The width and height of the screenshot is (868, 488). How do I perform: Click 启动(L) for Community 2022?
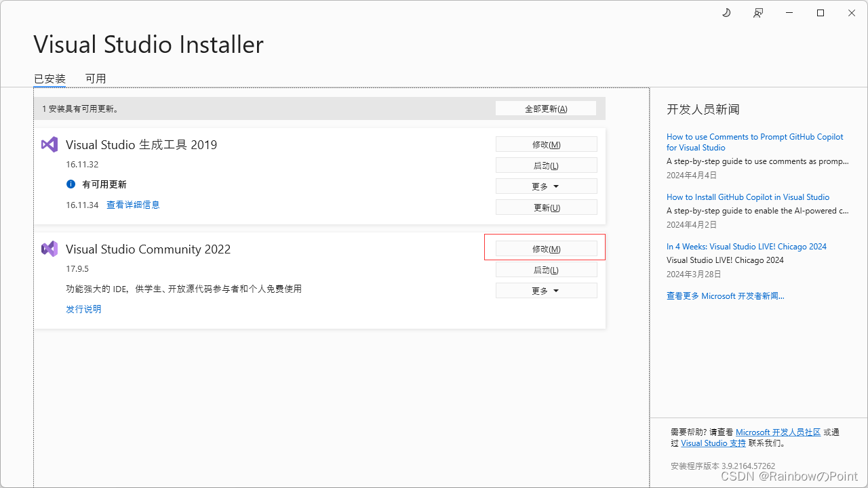point(547,270)
